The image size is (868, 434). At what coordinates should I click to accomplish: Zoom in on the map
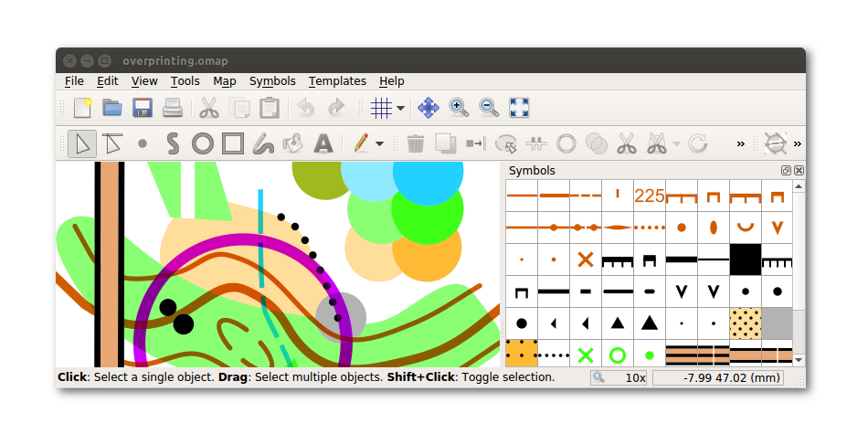coord(459,108)
